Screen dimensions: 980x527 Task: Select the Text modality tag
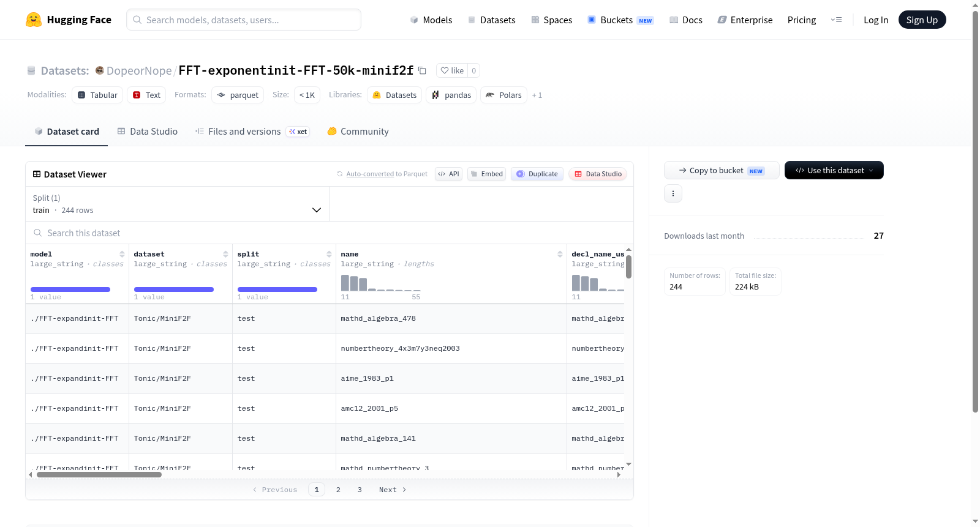(146, 95)
